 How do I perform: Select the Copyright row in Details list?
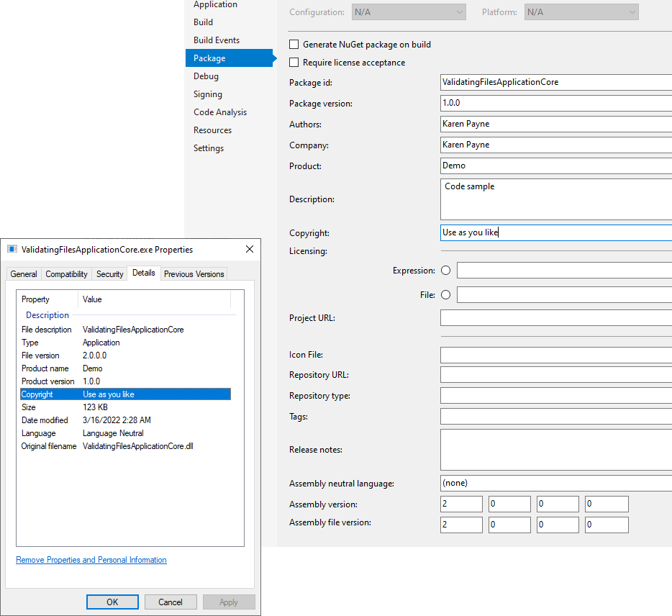pos(126,394)
